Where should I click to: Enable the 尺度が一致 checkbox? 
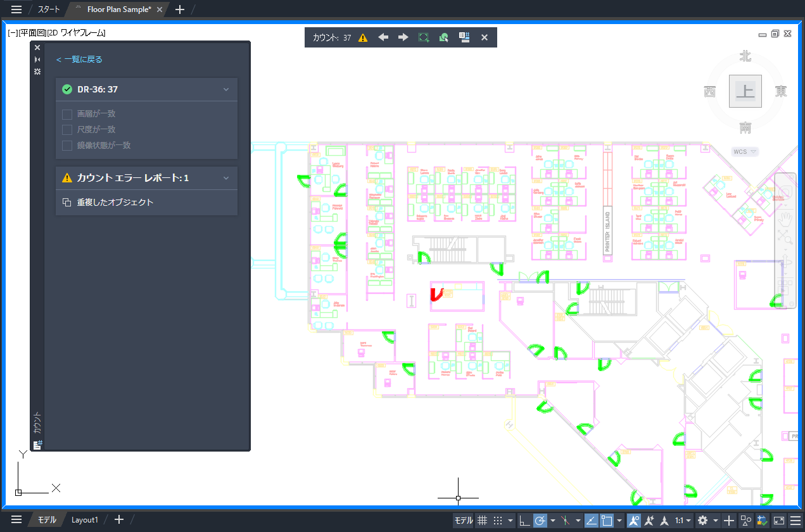point(67,129)
